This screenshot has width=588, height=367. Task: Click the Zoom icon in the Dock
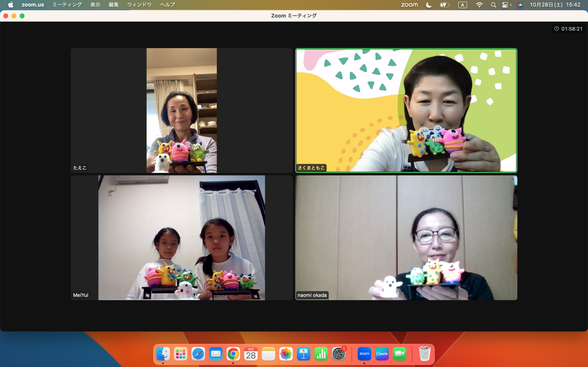tap(364, 354)
